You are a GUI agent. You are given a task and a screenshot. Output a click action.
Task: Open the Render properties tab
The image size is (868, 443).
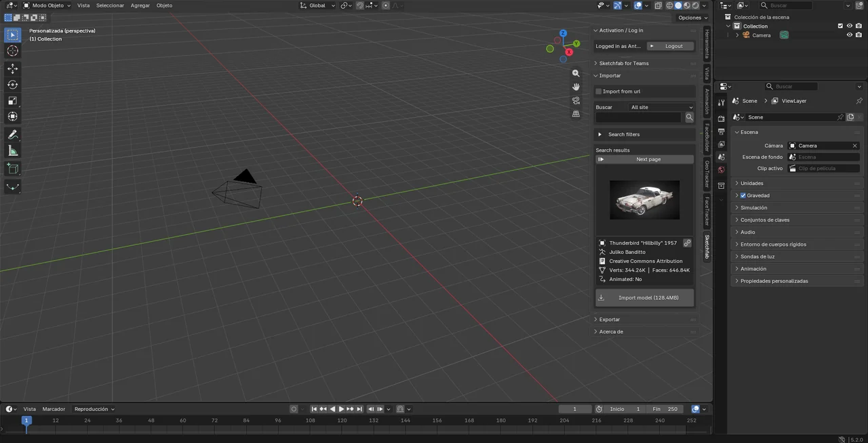point(721,119)
